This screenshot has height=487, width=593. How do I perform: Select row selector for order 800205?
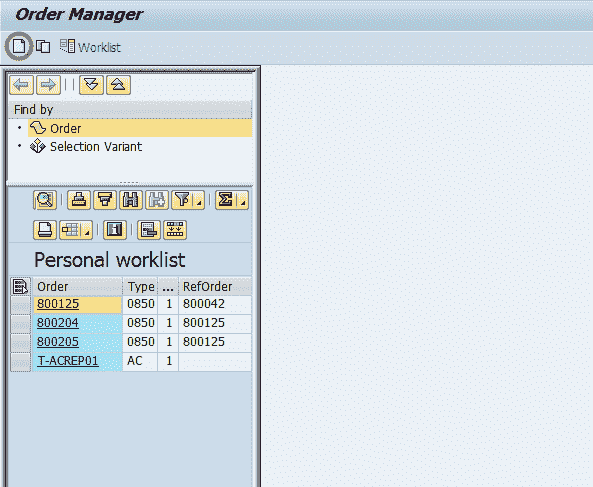20,343
